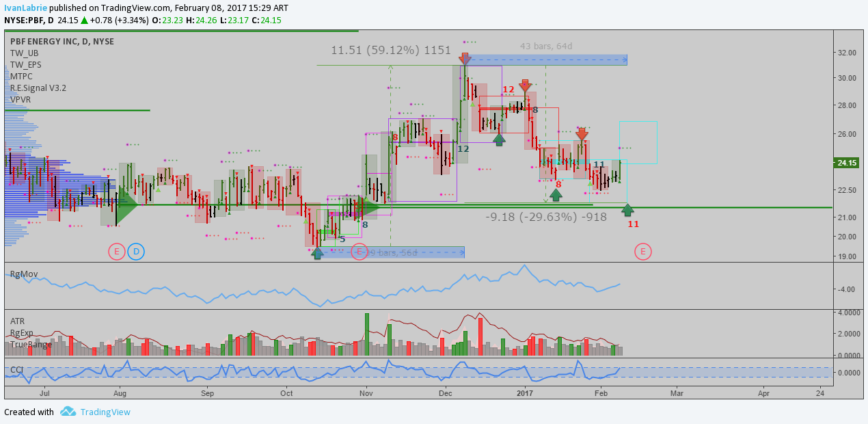The width and height of the screenshot is (868, 424).
Task: Open the TradingView link in the footer
Action: [105, 412]
